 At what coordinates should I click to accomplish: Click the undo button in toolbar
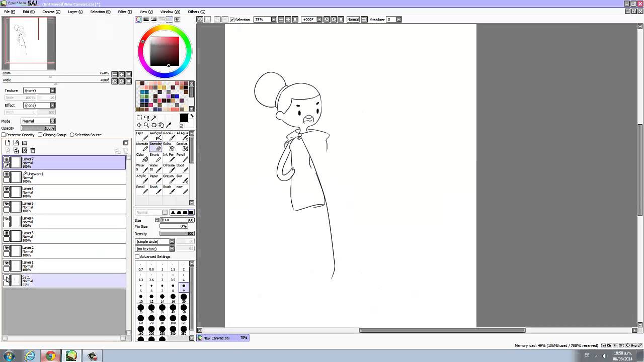coord(200,20)
